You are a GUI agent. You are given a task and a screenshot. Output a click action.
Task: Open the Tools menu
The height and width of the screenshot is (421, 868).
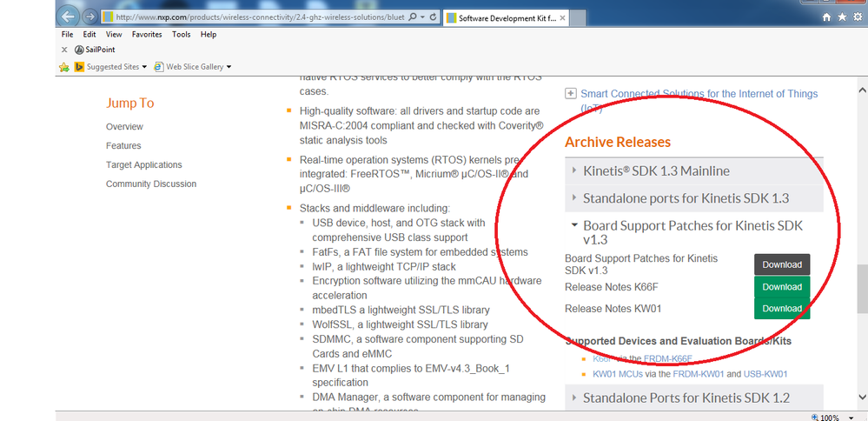tap(181, 34)
